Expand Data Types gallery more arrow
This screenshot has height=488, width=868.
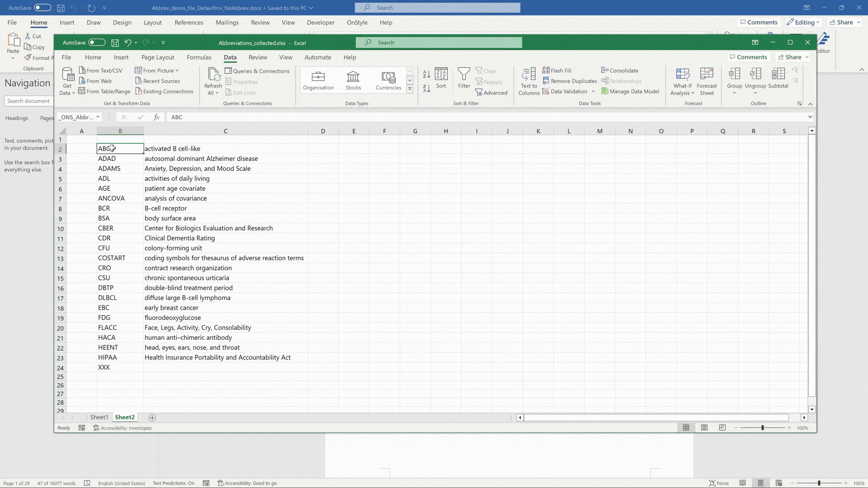click(410, 89)
